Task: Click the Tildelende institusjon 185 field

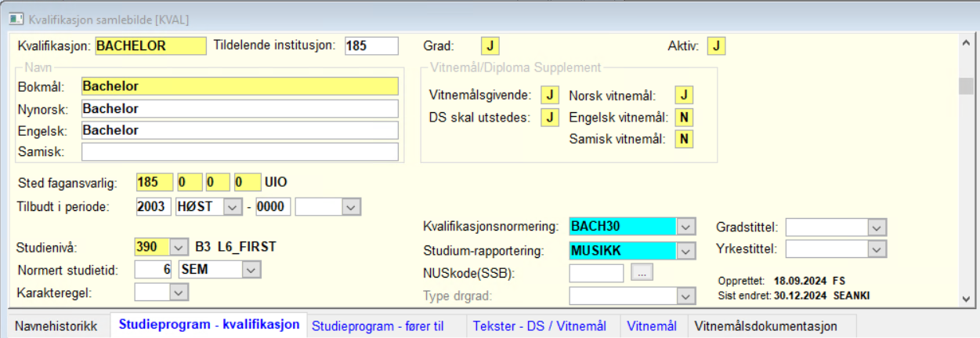Action: (371, 46)
